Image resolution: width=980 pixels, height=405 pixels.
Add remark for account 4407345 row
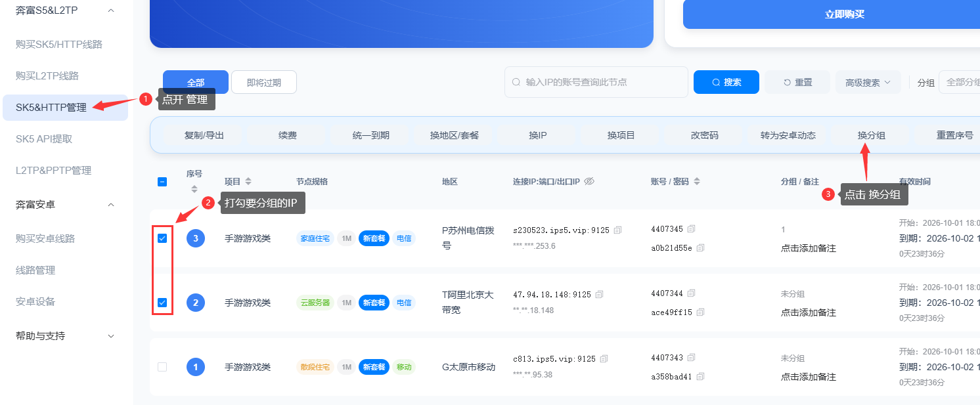(x=809, y=249)
